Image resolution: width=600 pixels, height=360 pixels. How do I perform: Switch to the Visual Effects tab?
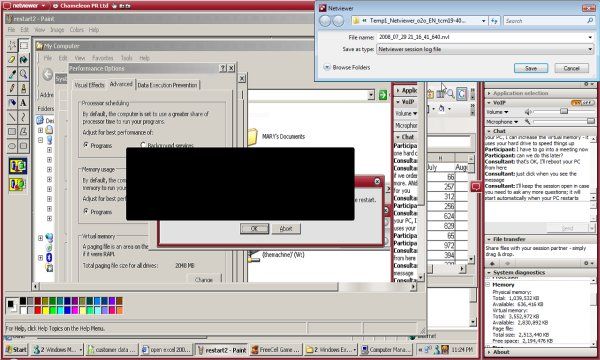coord(89,85)
